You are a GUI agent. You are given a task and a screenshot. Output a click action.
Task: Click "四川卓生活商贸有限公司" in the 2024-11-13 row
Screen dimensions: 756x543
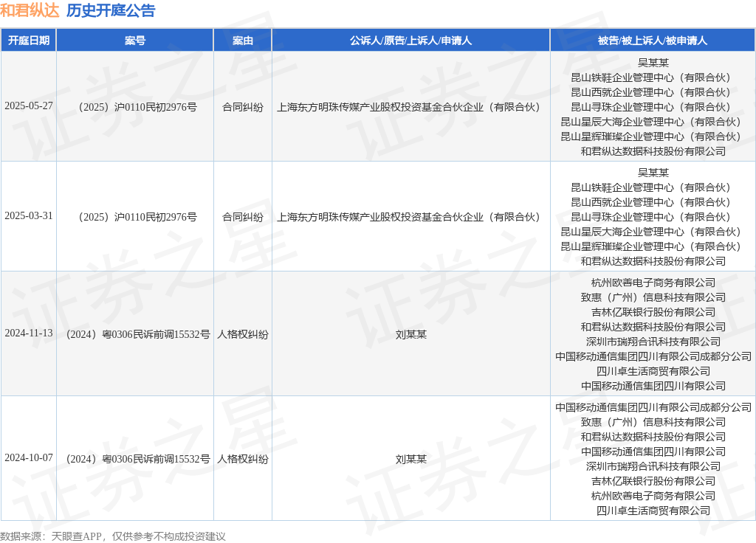pyautogui.click(x=653, y=371)
